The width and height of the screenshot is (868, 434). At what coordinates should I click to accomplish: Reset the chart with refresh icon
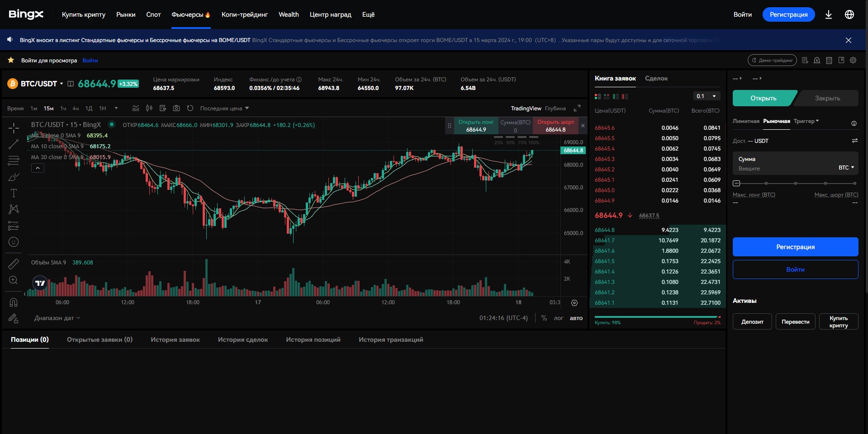[190, 108]
